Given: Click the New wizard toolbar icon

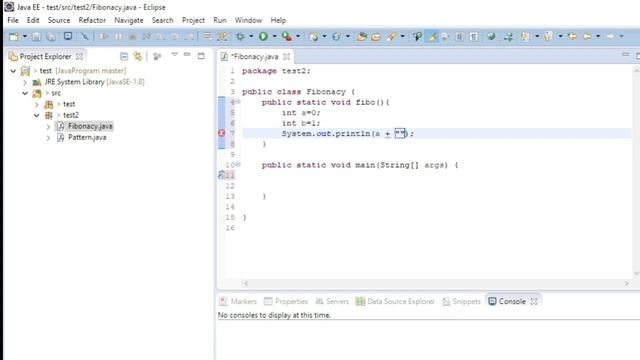Looking at the screenshot, I should click(x=14, y=37).
